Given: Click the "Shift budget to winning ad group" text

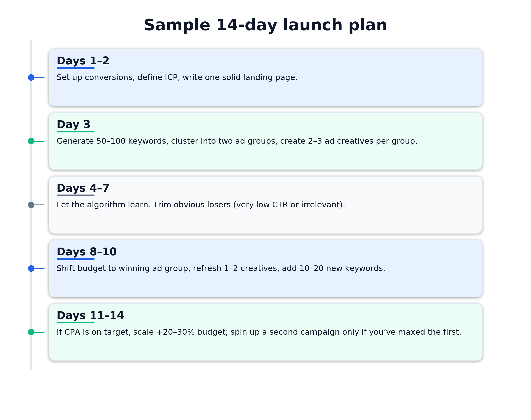Looking at the screenshot, I should click(x=221, y=269).
